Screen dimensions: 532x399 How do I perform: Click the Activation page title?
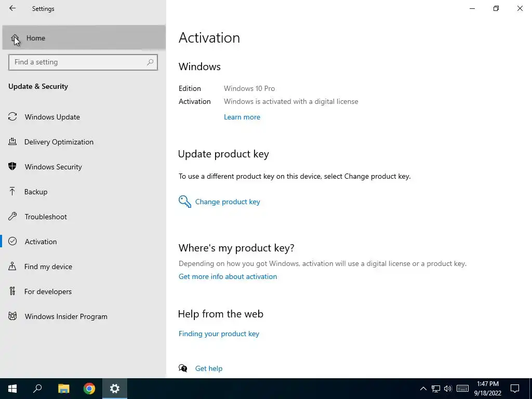coord(209,37)
